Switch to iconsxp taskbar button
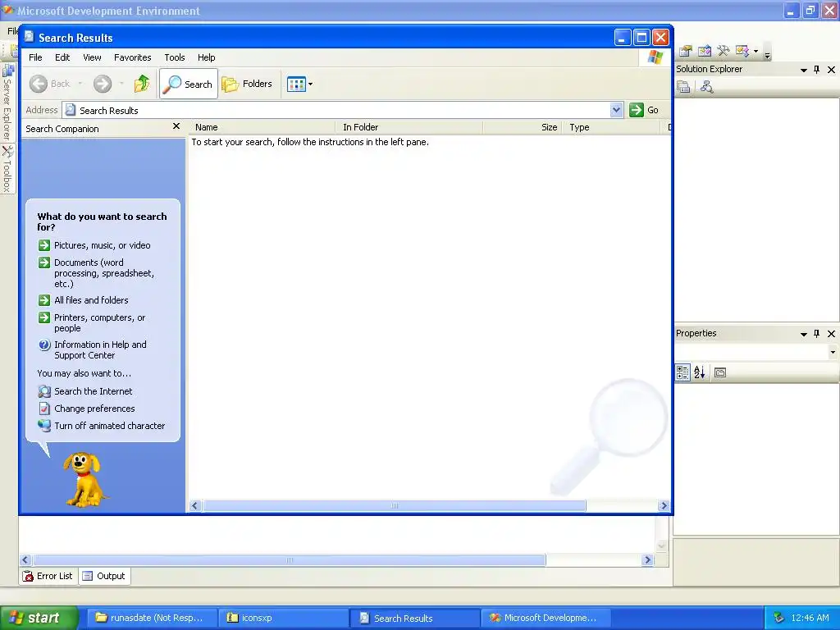The image size is (840, 630). (282, 618)
